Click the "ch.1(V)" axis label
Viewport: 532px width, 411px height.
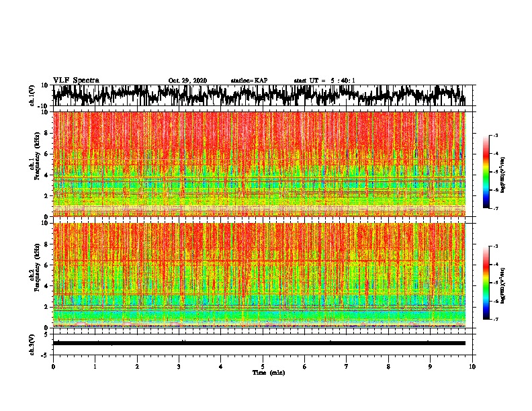coord(32,95)
